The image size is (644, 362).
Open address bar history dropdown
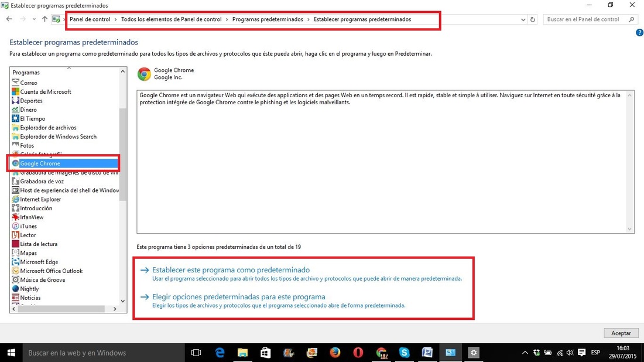point(523,20)
